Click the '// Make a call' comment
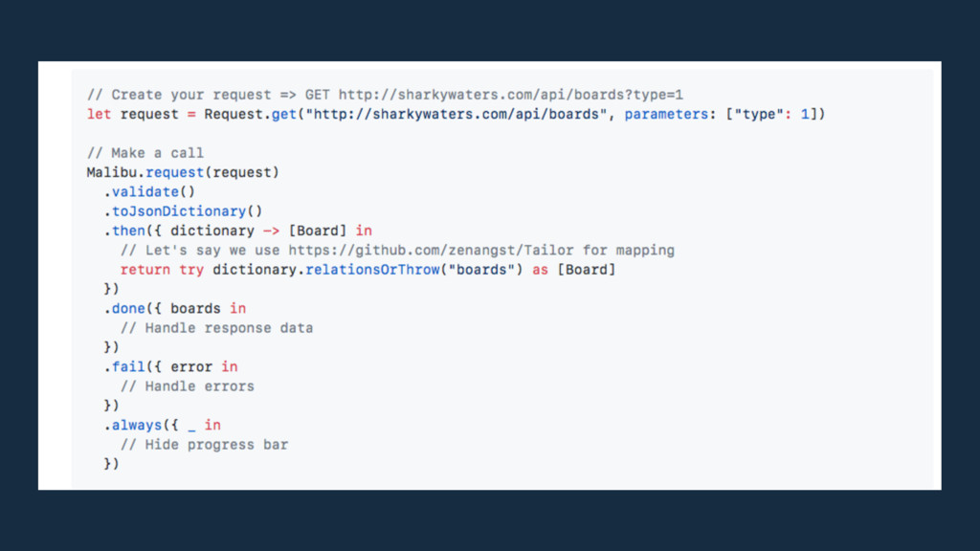 (x=145, y=153)
